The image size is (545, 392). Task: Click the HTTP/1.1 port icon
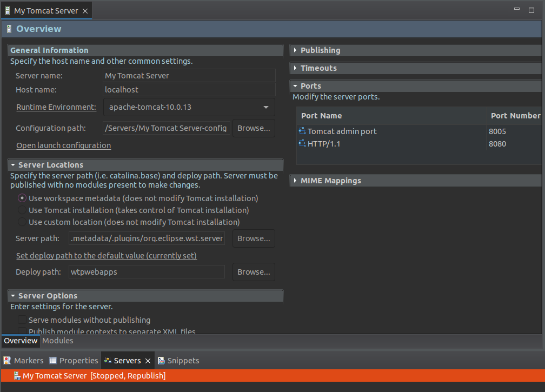point(302,144)
